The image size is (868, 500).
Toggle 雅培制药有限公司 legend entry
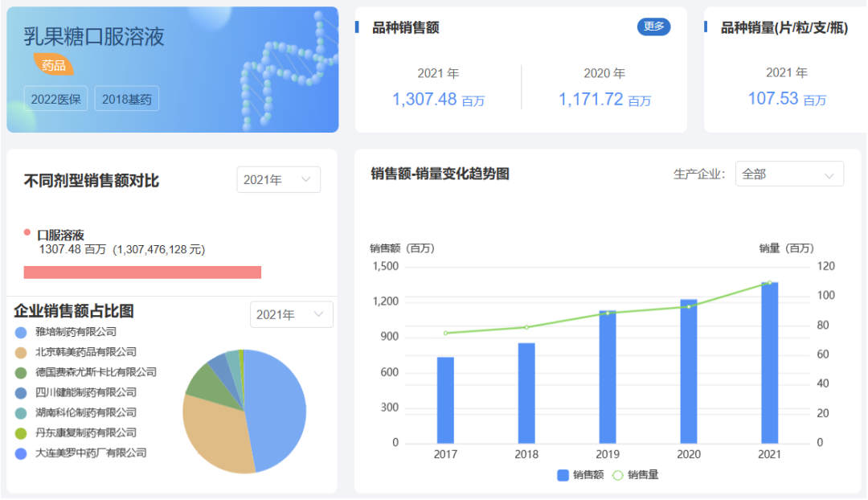point(66,332)
